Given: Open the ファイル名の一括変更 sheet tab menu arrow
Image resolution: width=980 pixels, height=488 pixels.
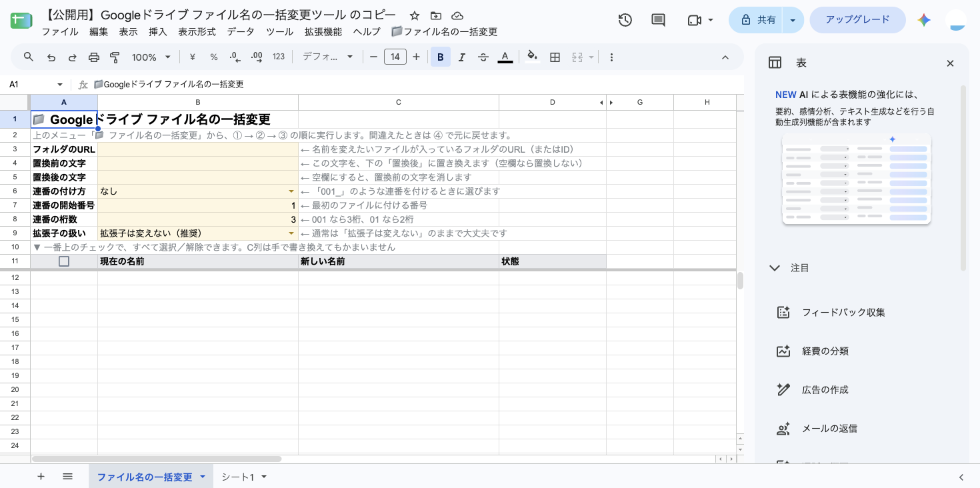Looking at the screenshot, I should (x=202, y=477).
